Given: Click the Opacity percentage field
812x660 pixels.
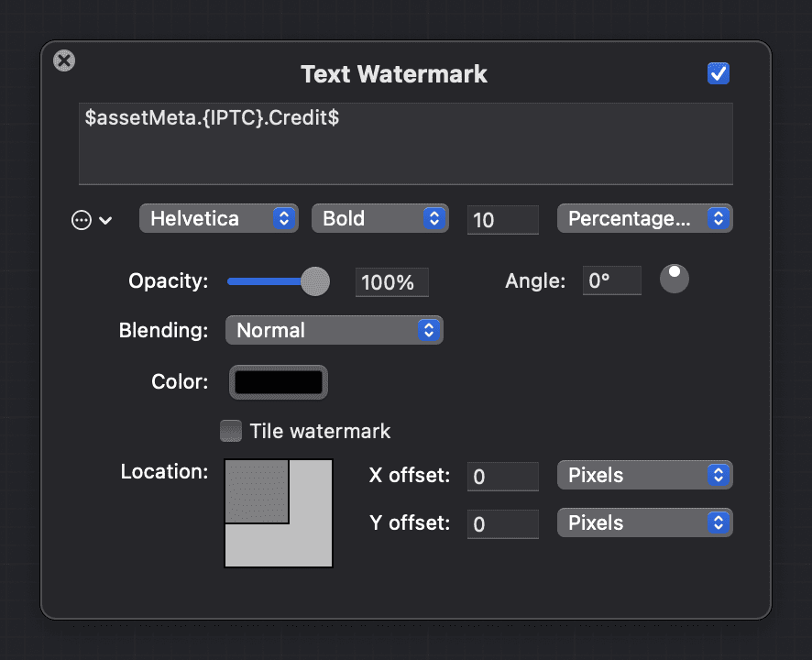Looking at the screenshot, I should 391,282.
